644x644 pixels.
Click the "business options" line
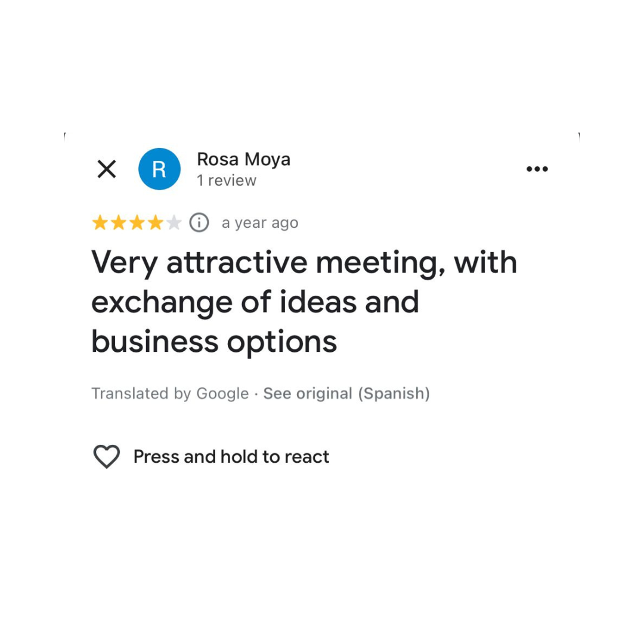click(x=214, y=342)
